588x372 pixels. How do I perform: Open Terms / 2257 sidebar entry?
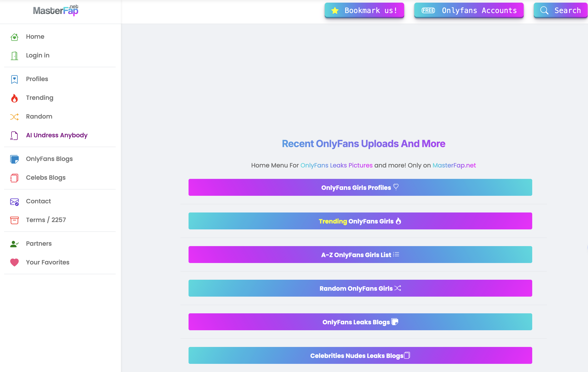(x=46, y=220)
